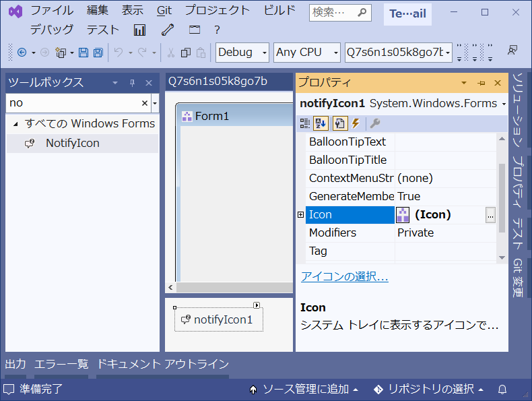Click the Property Pages wrench icon
Screen dimensions: 532x401
point(375,123)
